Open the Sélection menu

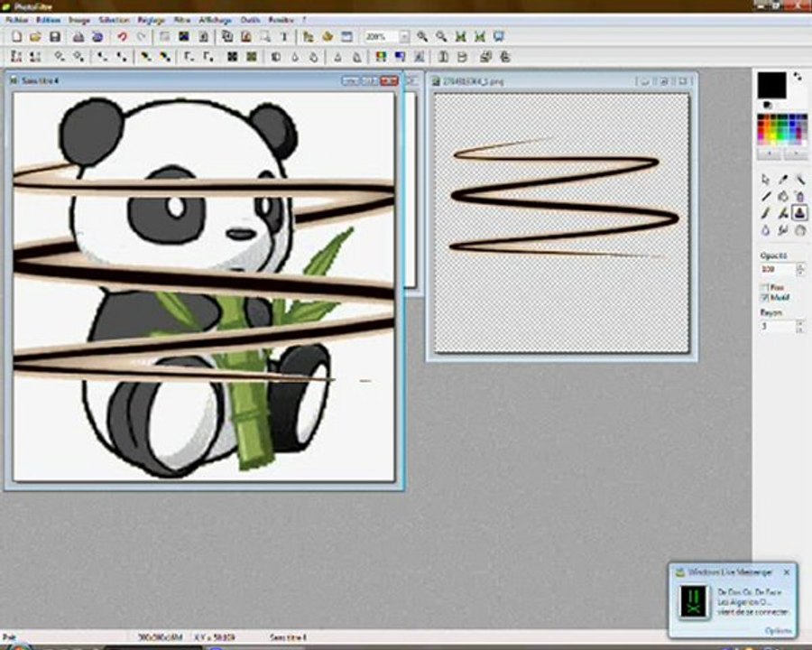(114, 20)
